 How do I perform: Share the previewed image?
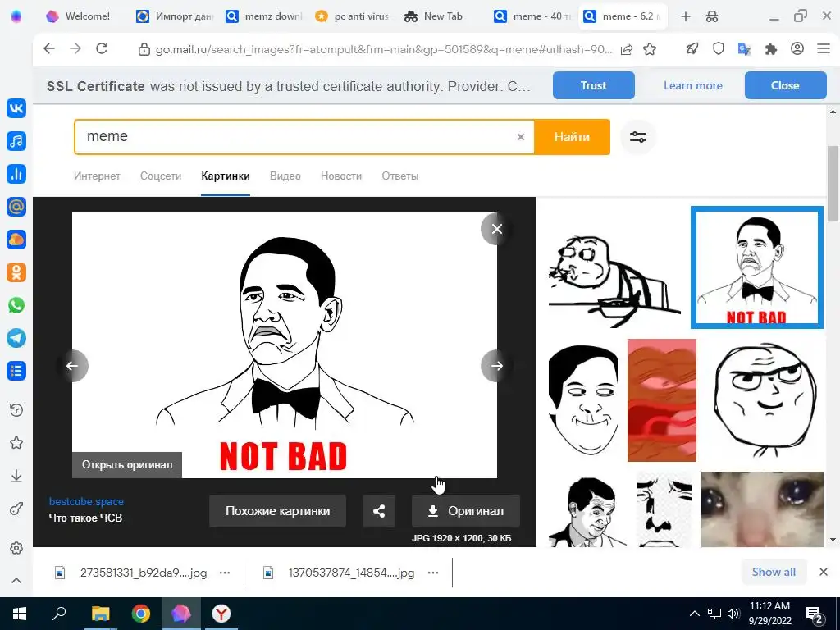point(379,511)
